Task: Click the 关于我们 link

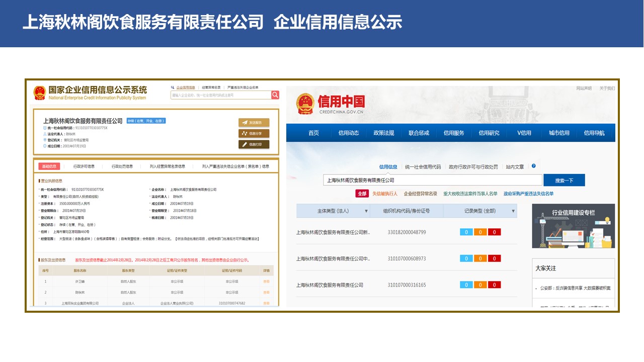Action: tap(607, 88)
